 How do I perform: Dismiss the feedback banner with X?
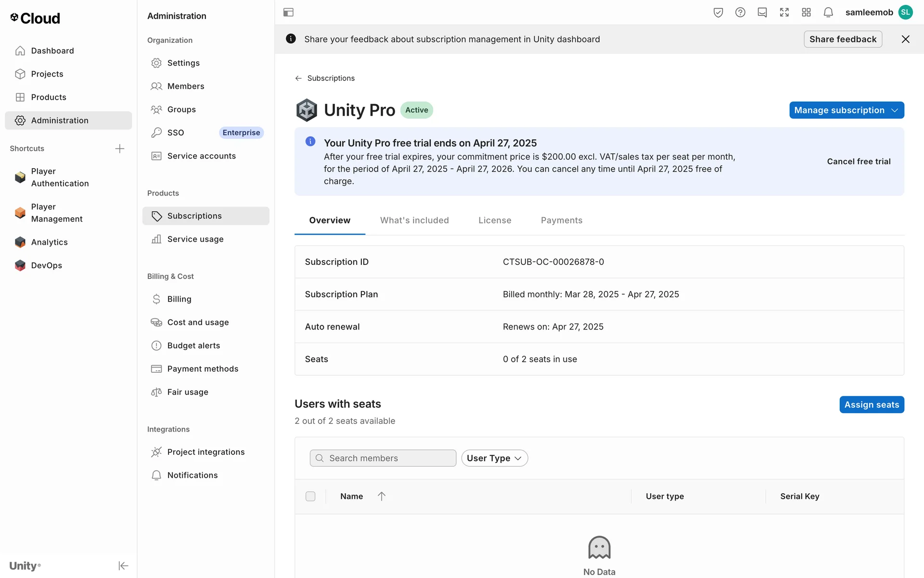905,39
